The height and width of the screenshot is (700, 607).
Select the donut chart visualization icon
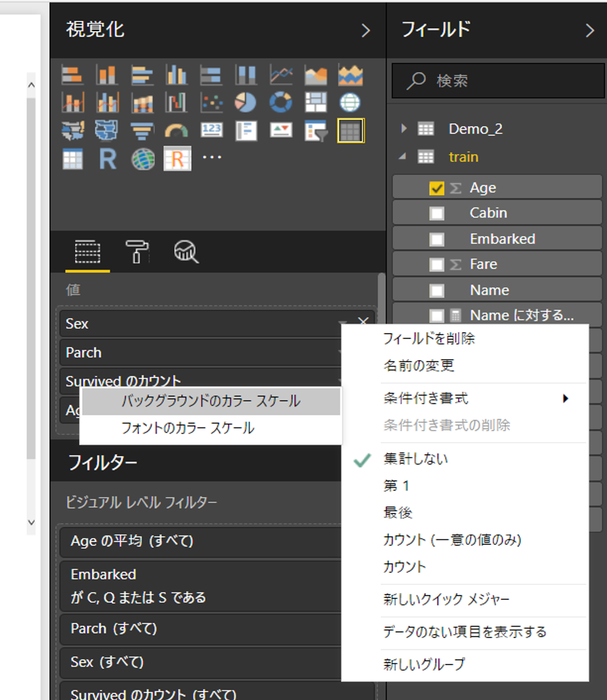click(281, 101)
